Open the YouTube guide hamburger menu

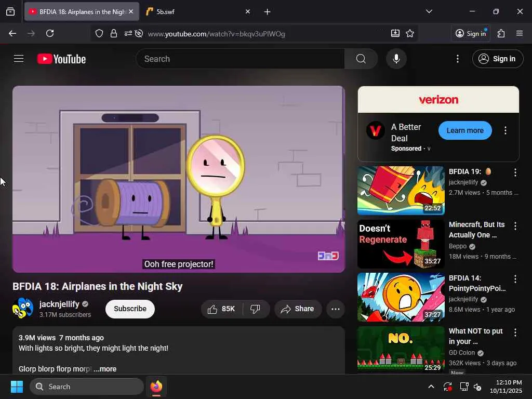pyautogui.click(x=19, y=59)
